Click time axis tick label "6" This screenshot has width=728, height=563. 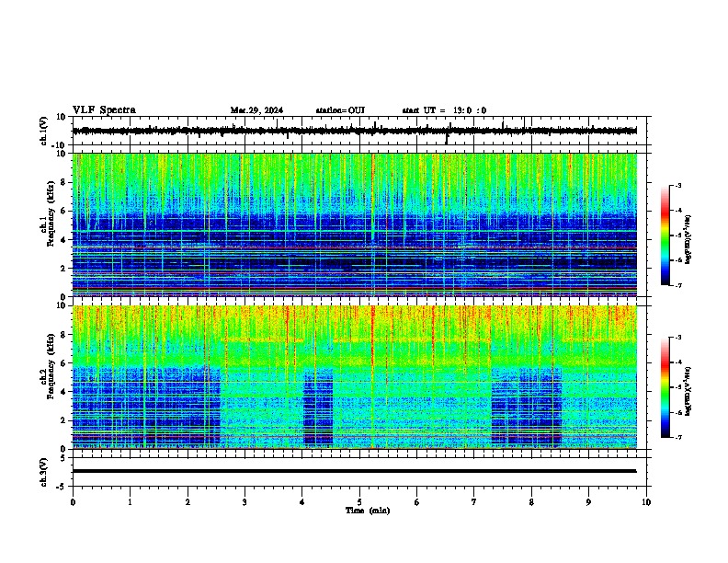[x=417, y=502]
